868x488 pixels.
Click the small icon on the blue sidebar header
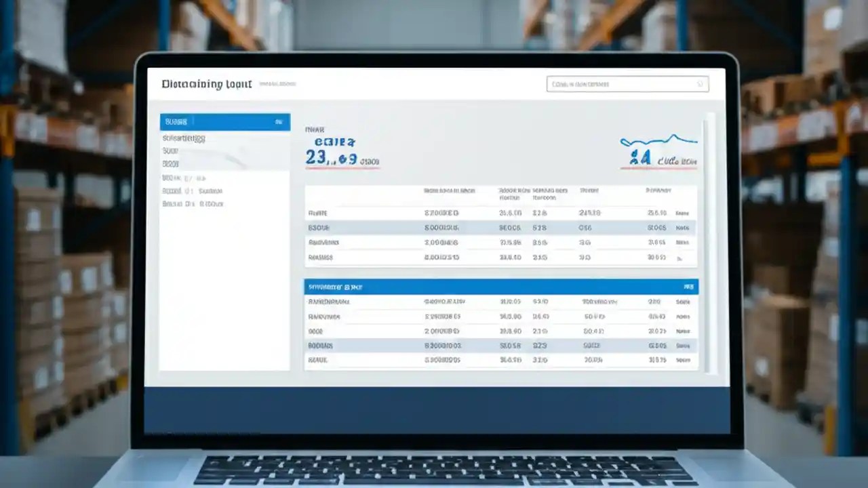[x=280, y=122]
